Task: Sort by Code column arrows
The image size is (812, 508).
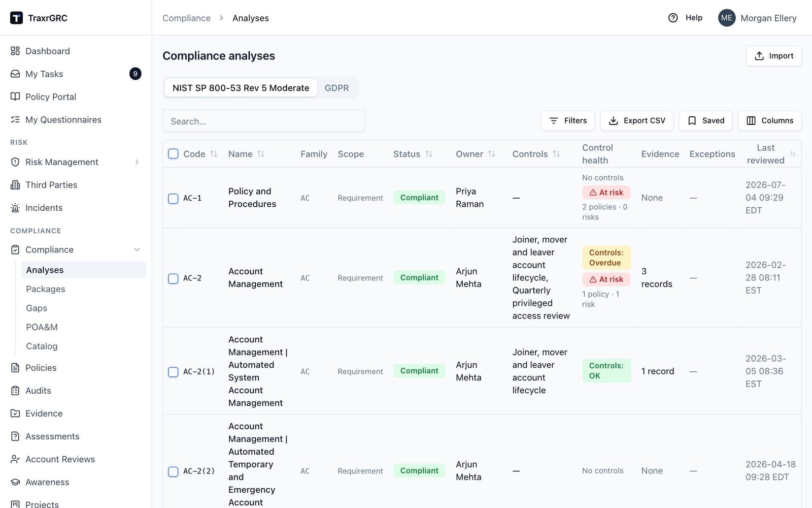Action: (x=214, y=154)
